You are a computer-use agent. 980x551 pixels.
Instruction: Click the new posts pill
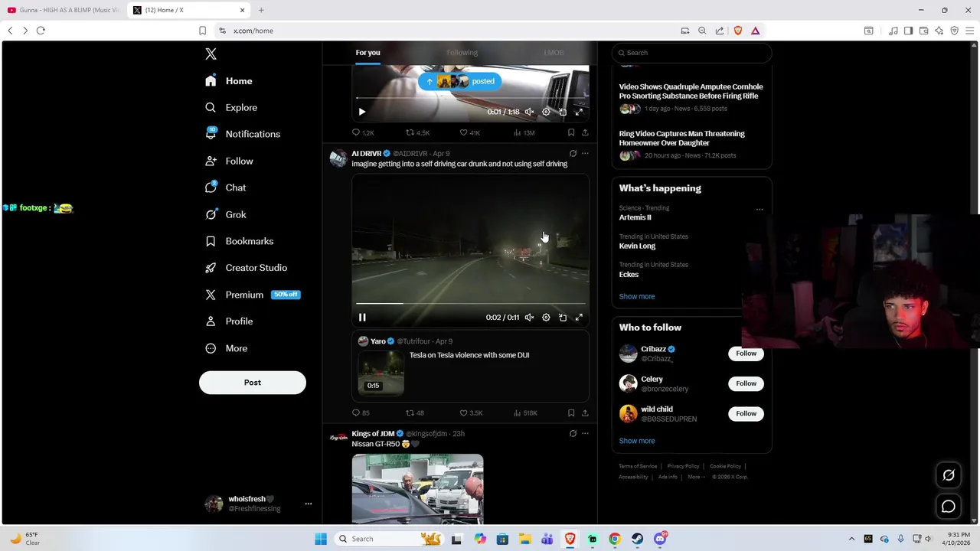tap(459, 81)
